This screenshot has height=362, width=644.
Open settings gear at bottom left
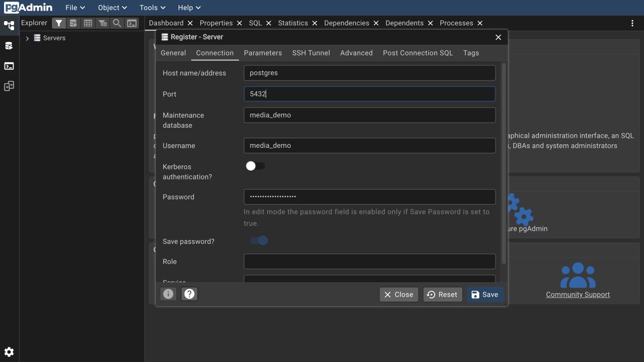tap(9, 352)
